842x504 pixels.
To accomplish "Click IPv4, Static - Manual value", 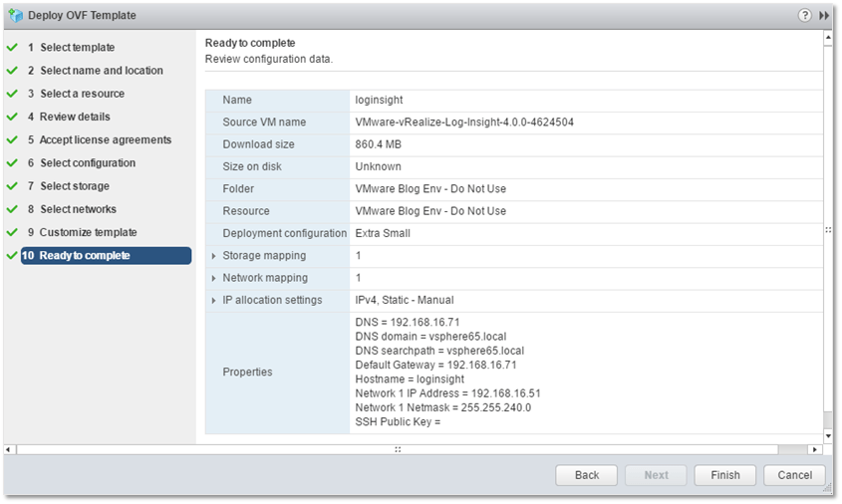I will click(x=405, y=300).
